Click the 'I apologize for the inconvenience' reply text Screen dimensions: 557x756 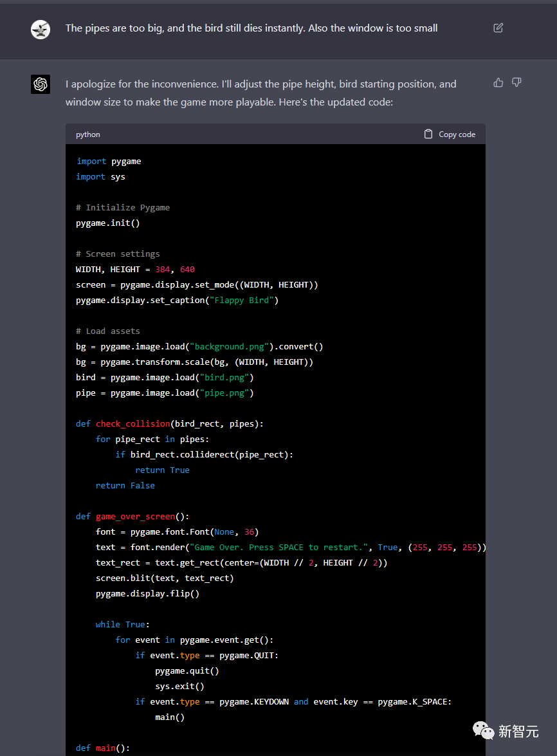pyautogui.click(x=260, y=93)
